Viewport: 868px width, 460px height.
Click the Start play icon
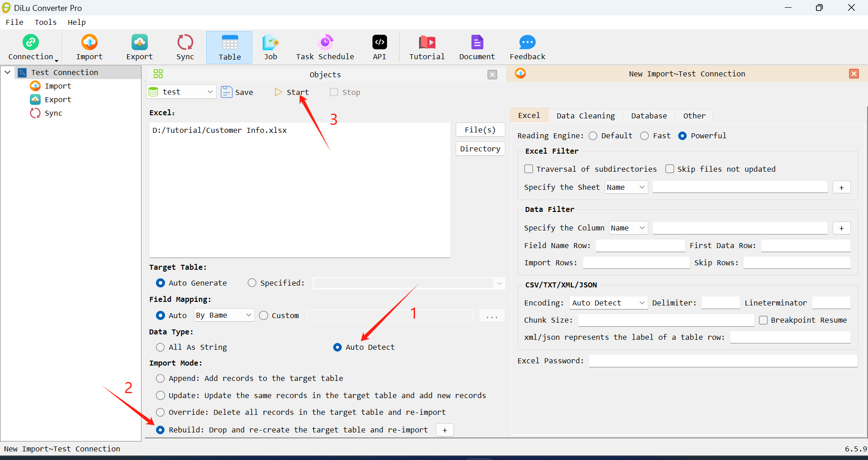[x=278, y=92]
